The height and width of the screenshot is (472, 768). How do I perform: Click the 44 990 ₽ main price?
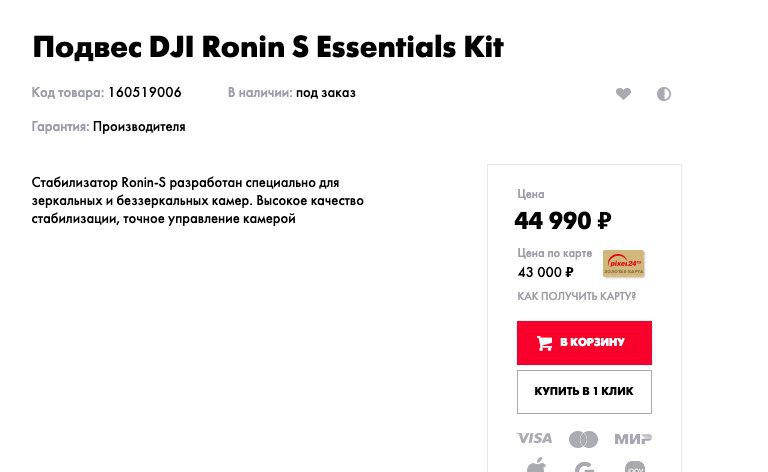click(x=563, y=220)
